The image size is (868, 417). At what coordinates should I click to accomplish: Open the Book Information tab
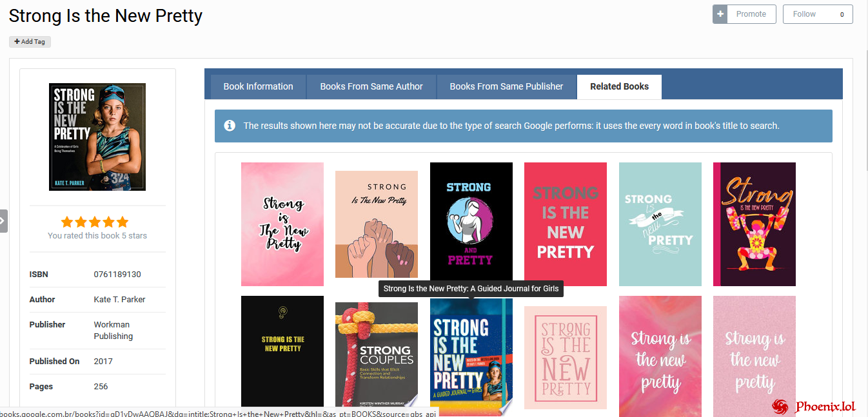coord(258,86)
